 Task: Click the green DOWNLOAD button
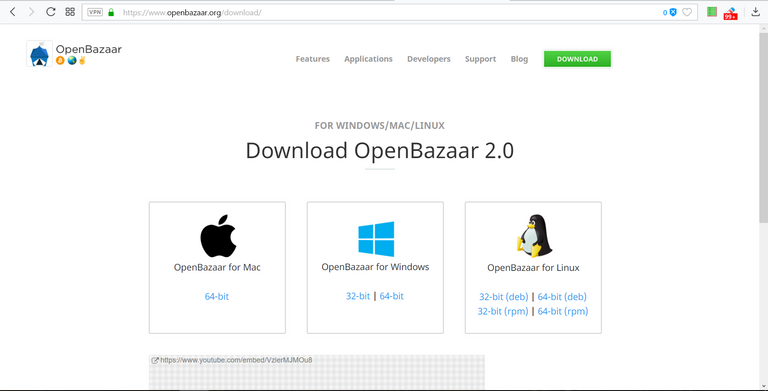pyautogui.click(x=577, y=59)
